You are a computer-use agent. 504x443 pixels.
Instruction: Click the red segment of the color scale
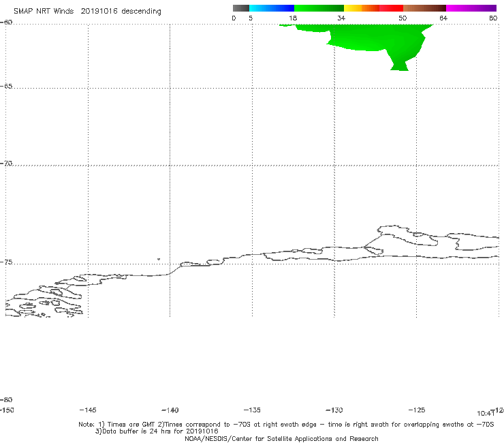[391, 8]
